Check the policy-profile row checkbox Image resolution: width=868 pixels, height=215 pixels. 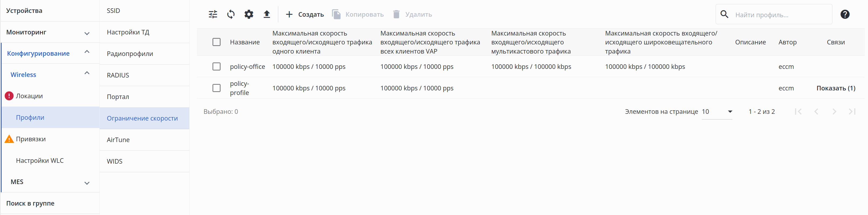click(x=216, y=88)
